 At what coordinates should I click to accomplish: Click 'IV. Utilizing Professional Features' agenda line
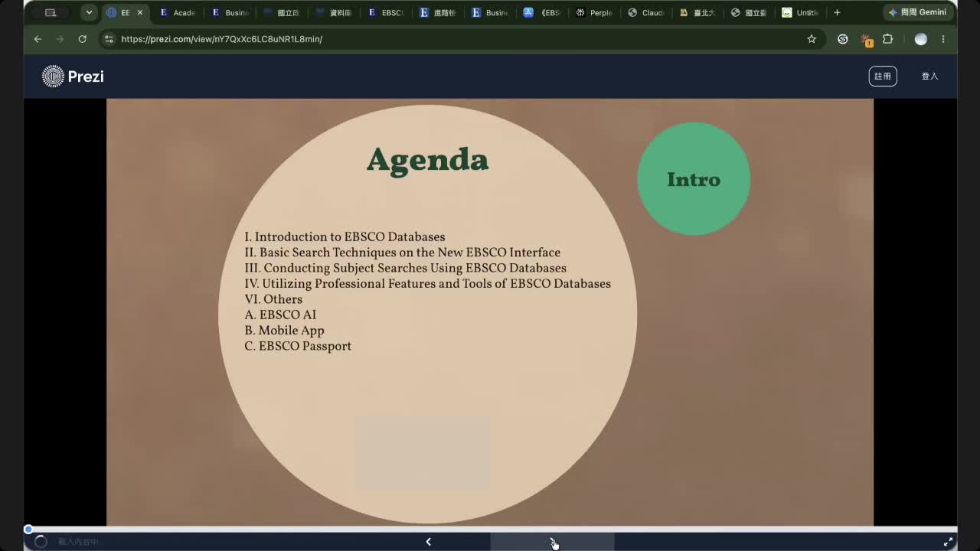[428, 284]
